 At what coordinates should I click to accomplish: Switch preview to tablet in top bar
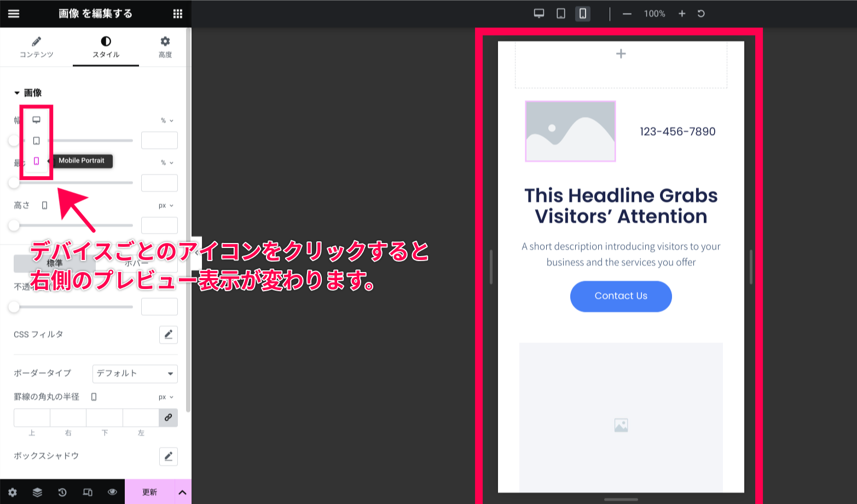[561, 14]
